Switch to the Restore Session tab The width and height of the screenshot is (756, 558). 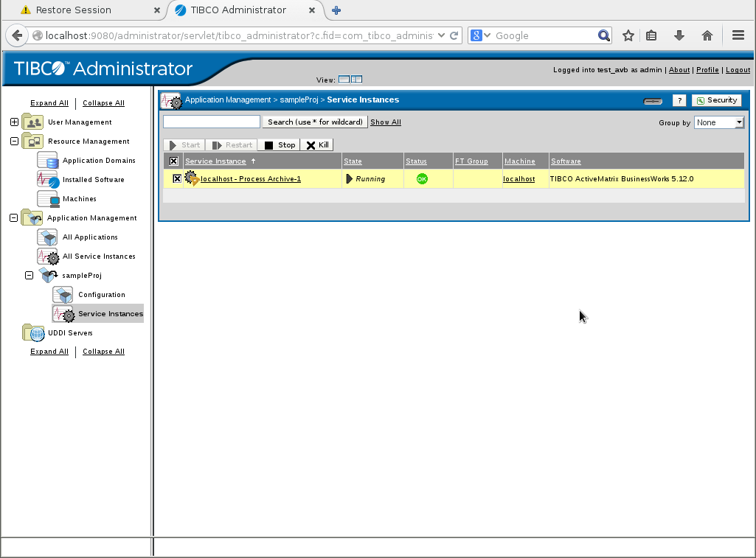(x=81, y=10)
